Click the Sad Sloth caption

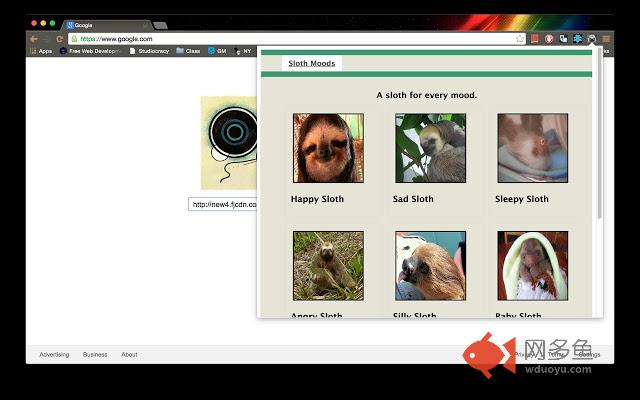click(413, 199)
